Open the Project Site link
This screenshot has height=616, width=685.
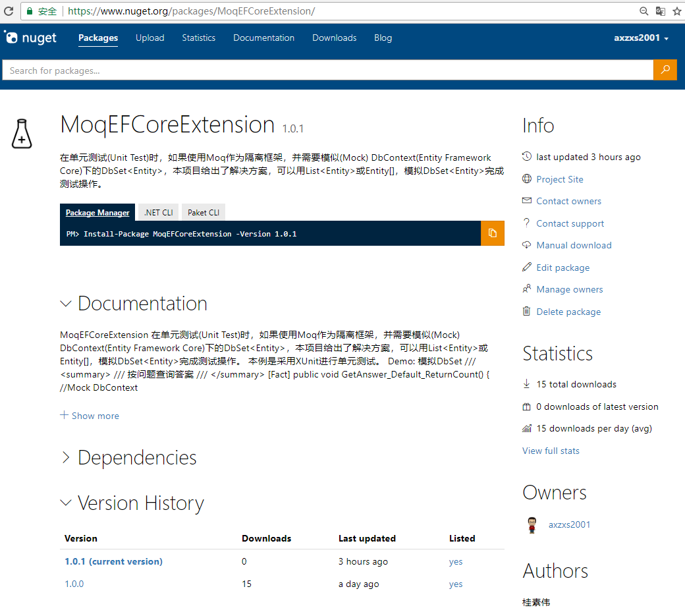560,179
